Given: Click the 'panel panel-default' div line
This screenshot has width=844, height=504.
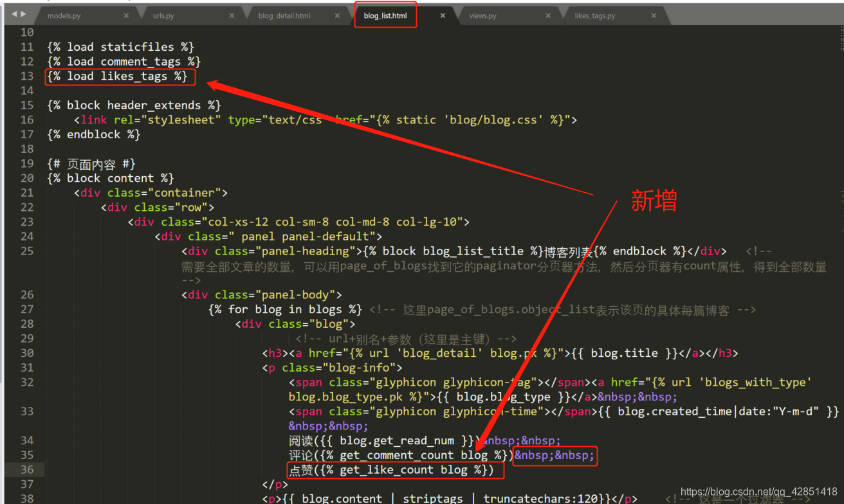Looking at the screenshot, I should click(268, 237).
